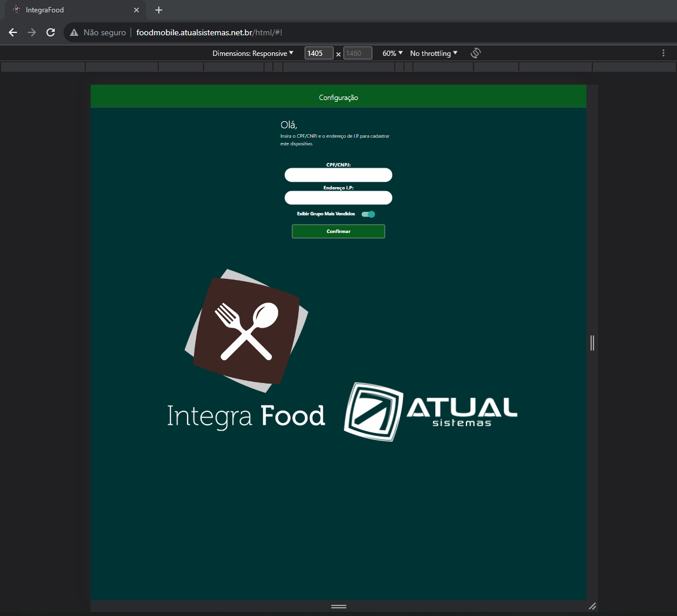Screen dimensions: 677x616
Task: Click the 'Olá,' greeting text
Action: (x=289, y=125)
